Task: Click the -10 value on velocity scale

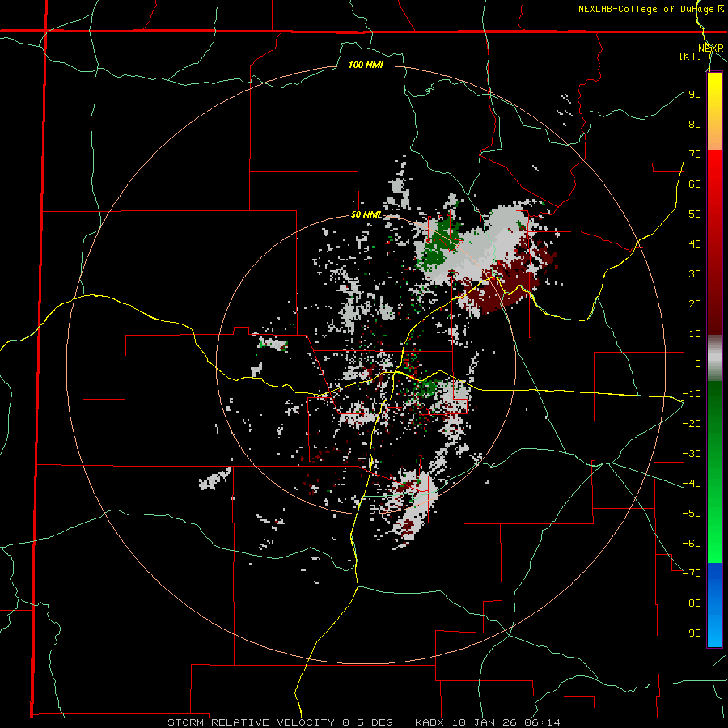Action: pyautogui.click(x=692, y=394)
